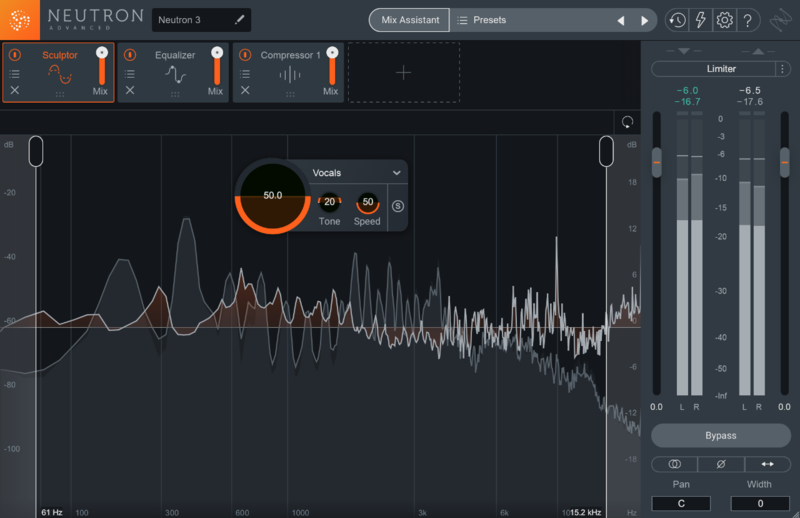The image size is (800, 518).
Task: Remove the Equalizer module
Action: (x=130, y=90)
